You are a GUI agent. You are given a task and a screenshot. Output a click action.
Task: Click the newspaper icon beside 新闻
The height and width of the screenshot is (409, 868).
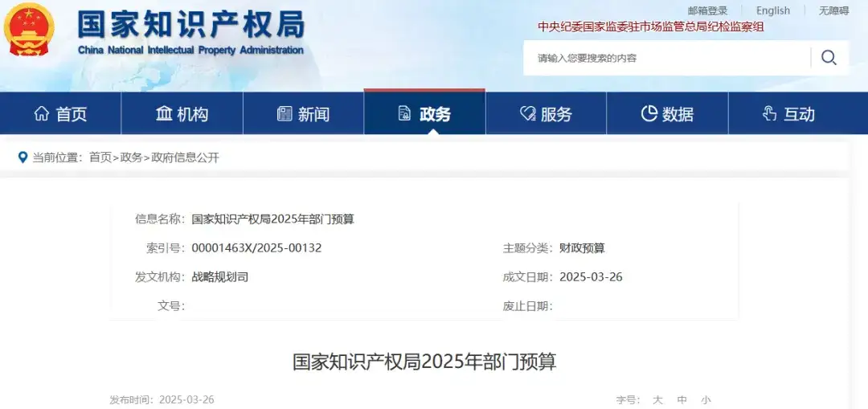click(x=285, y=114)
